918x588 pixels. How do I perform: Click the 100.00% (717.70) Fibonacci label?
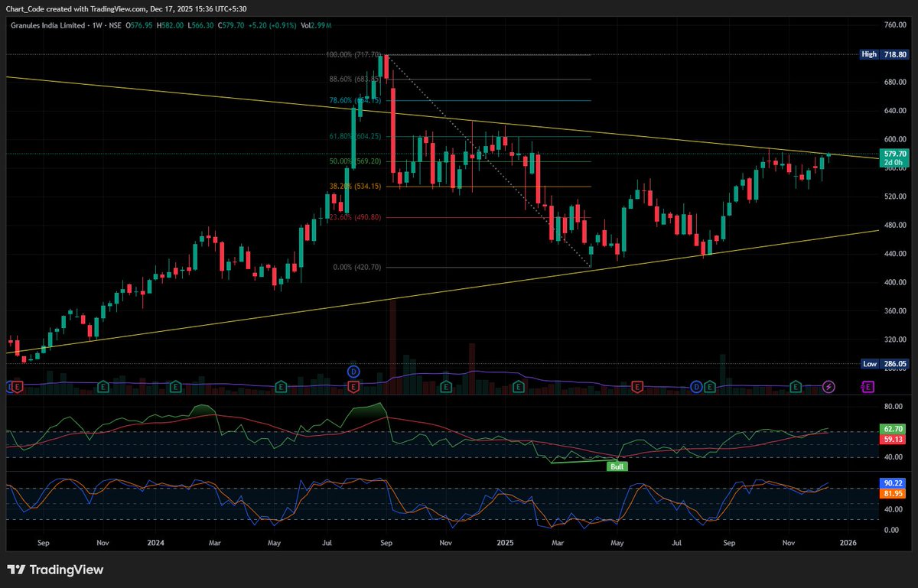pos(353,55)
